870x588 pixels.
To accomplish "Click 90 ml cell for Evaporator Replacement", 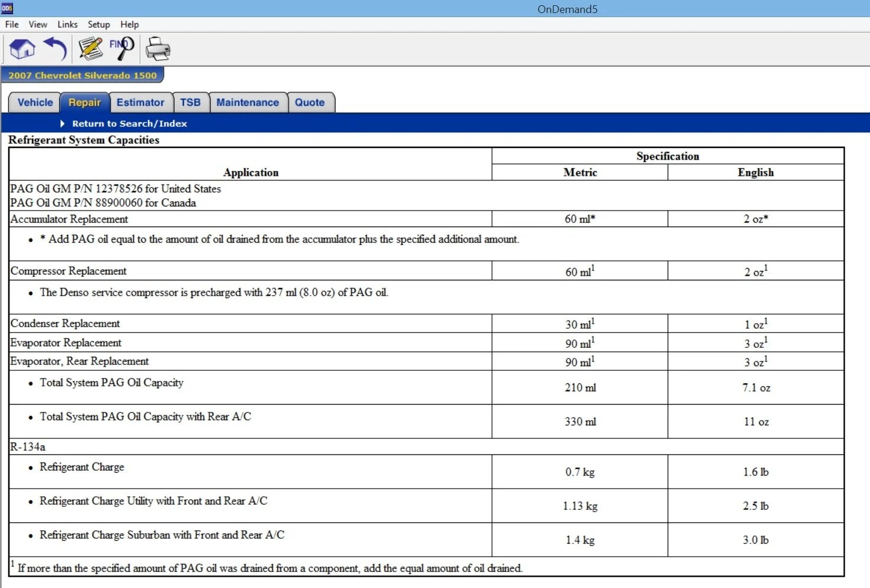I will tap(580, 343).
